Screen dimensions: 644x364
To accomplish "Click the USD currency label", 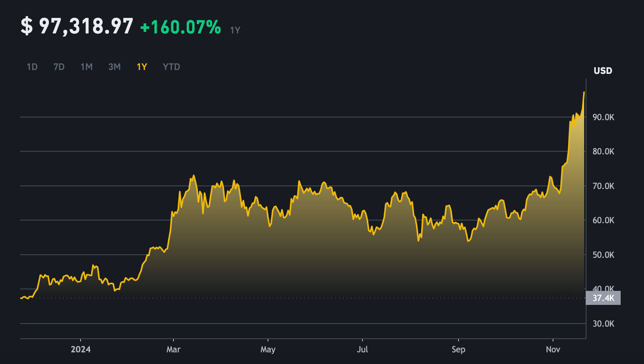I will 603,71.
